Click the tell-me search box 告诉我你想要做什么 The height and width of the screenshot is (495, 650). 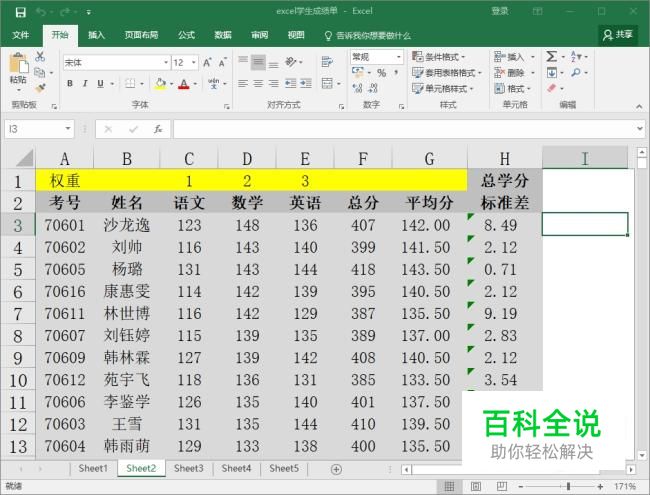pyautogui.click(x=367, y=36)
